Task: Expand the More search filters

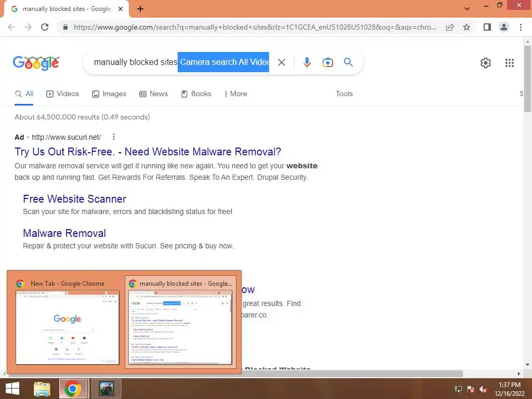Action: point(235,94)
